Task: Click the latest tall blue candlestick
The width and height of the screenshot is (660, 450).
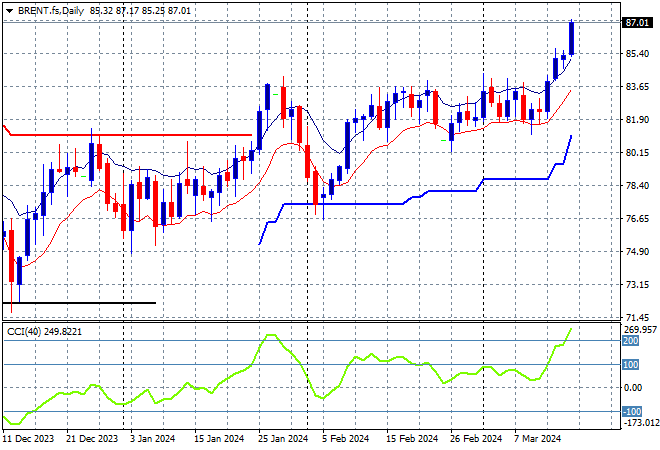Action: pyautogui.click(x=572, y=38)
